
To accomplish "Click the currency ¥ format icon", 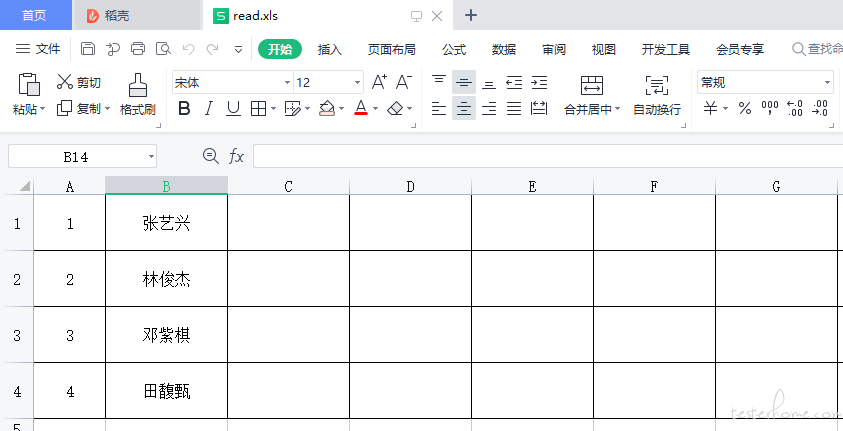I will click(711, 109).
